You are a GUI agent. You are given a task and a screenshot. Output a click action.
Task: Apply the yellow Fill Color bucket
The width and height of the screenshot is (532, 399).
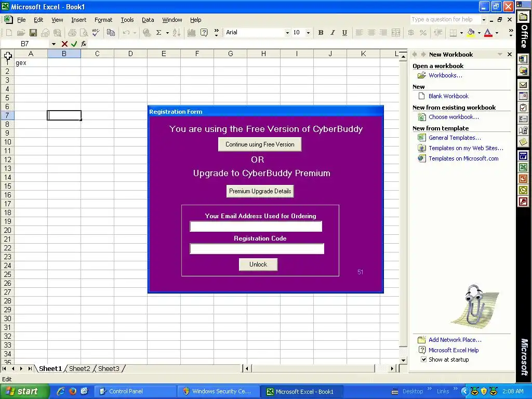471,33
